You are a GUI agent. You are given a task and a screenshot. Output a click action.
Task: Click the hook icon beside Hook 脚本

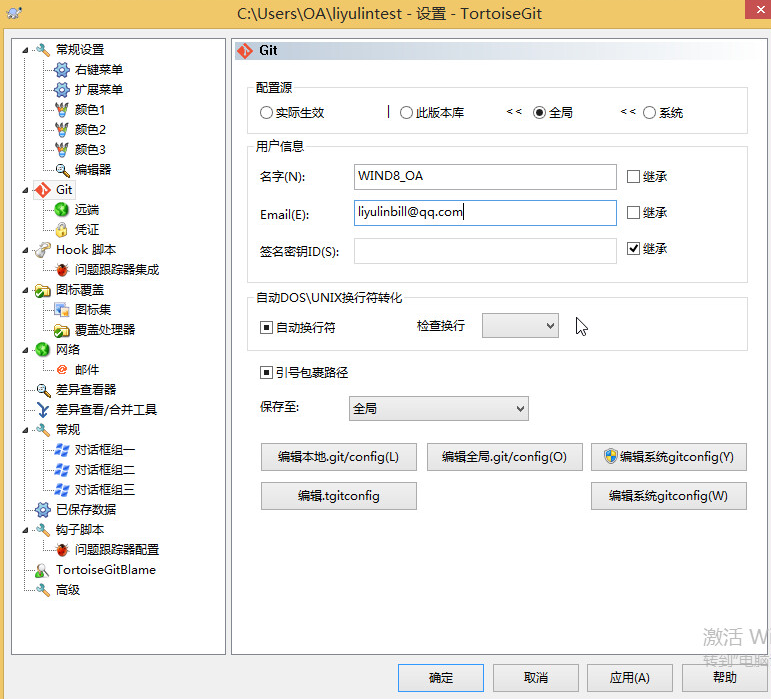coord(43,250)
